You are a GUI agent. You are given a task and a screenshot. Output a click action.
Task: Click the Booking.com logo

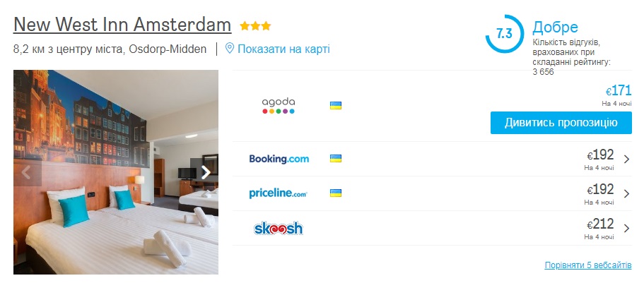279,159
